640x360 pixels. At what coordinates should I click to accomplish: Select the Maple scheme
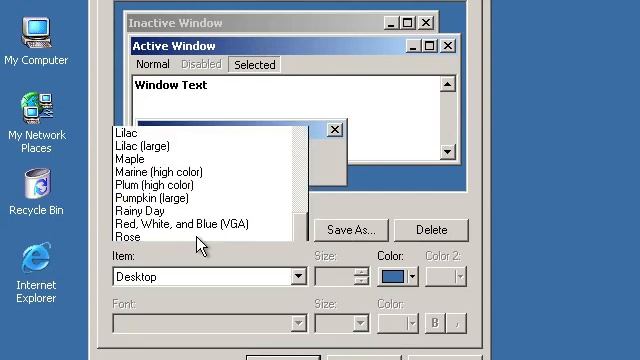[x=203, y=159]
